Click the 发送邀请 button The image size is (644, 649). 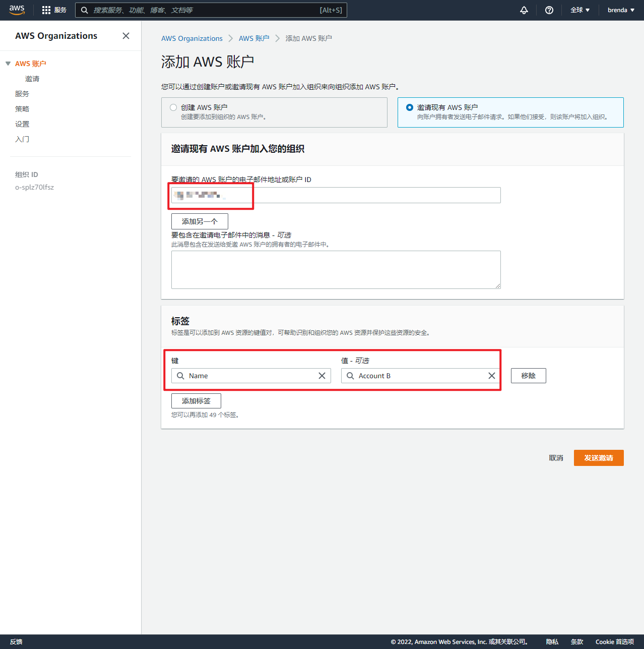coord(599,458)
